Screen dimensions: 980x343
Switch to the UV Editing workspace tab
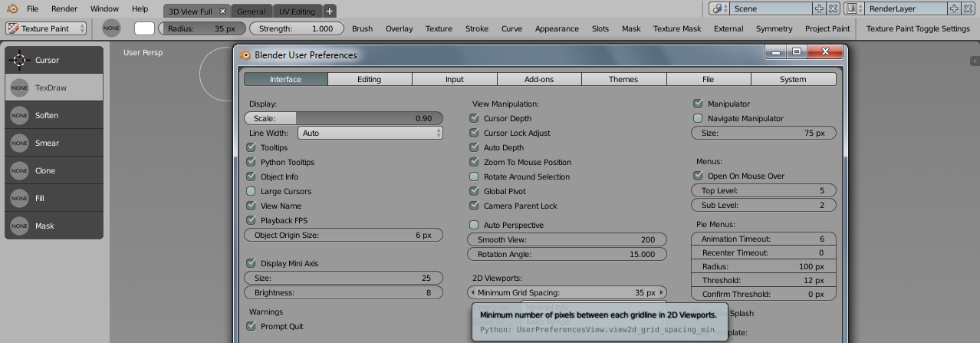pyautogui.click(x=297, y=12)
